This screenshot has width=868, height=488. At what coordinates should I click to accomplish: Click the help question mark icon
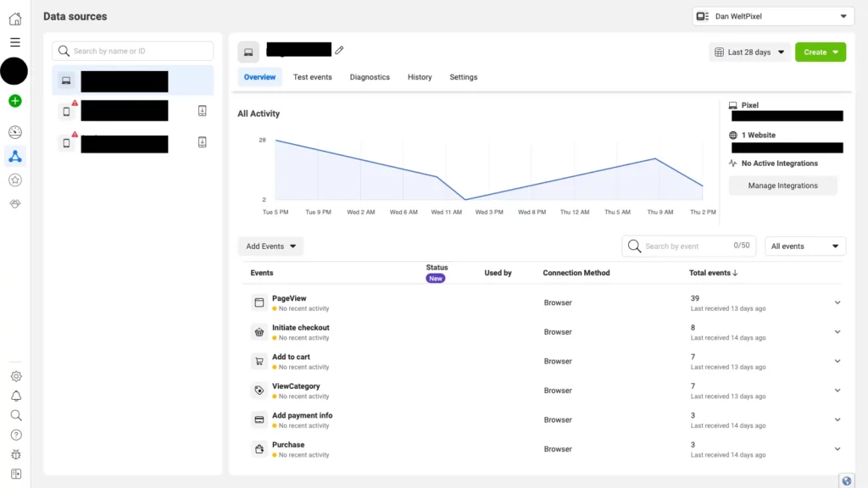tap(14, 435)
